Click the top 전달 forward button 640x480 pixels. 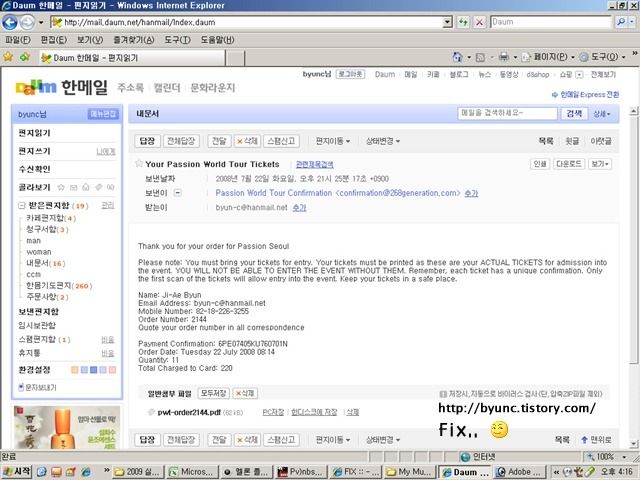(219, 141)
